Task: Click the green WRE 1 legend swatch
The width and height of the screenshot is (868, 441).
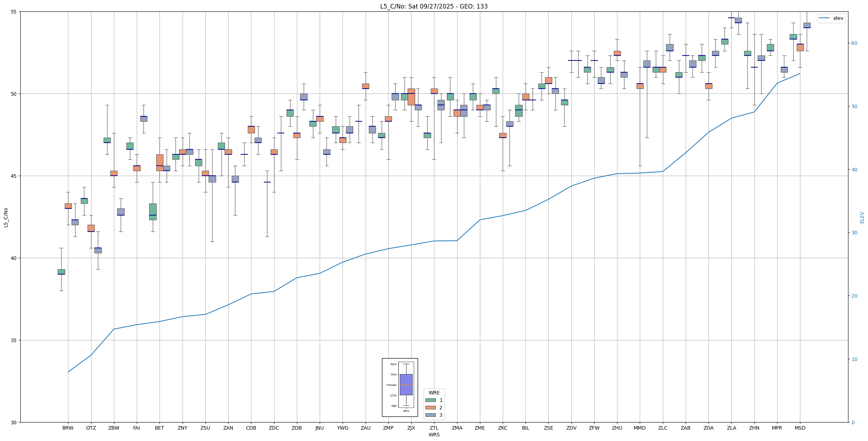Action: pos(430,400)
